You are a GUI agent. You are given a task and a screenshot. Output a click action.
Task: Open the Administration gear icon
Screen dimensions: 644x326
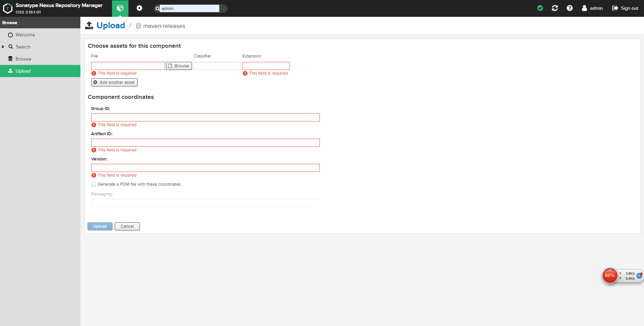tap(139, 8)
